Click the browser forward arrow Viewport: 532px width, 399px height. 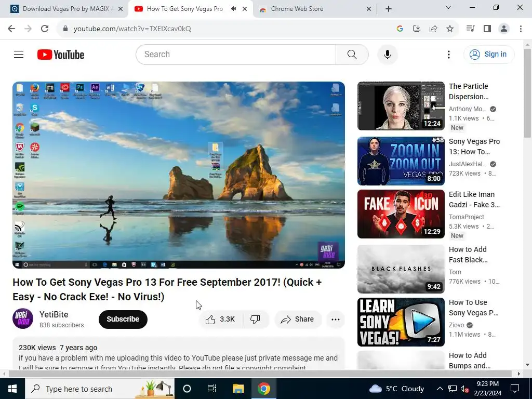pyautogui.click(x=28, y=29)
